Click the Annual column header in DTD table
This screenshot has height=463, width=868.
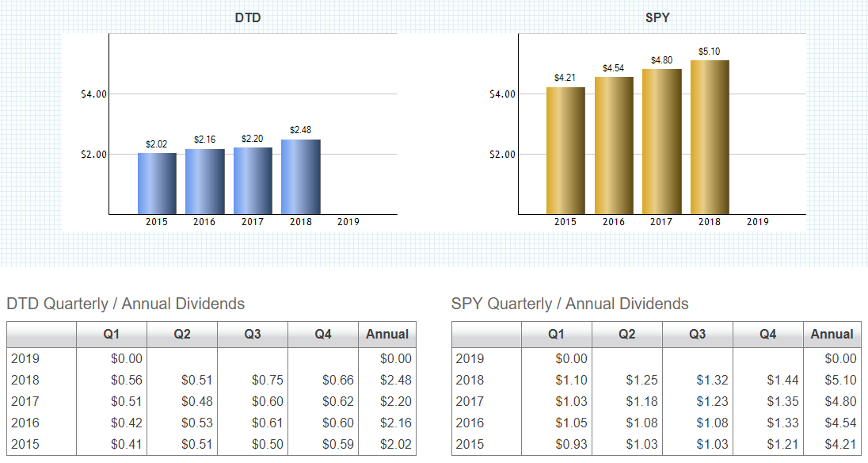pos(387,335)
